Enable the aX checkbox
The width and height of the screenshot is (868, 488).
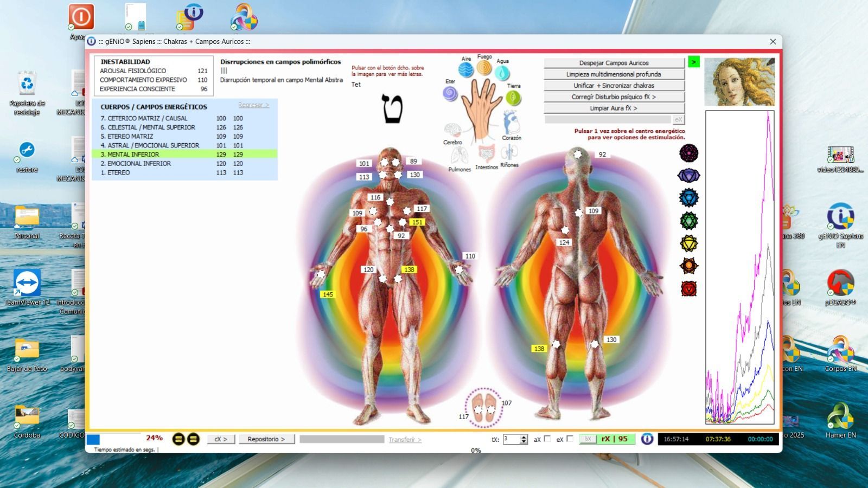point(547,439)
